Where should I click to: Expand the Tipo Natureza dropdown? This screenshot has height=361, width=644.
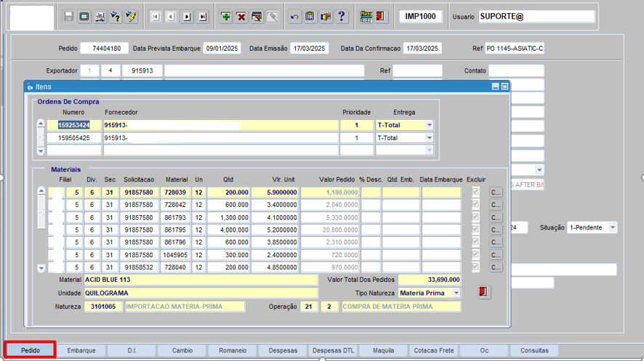click(x=456, y=293)
